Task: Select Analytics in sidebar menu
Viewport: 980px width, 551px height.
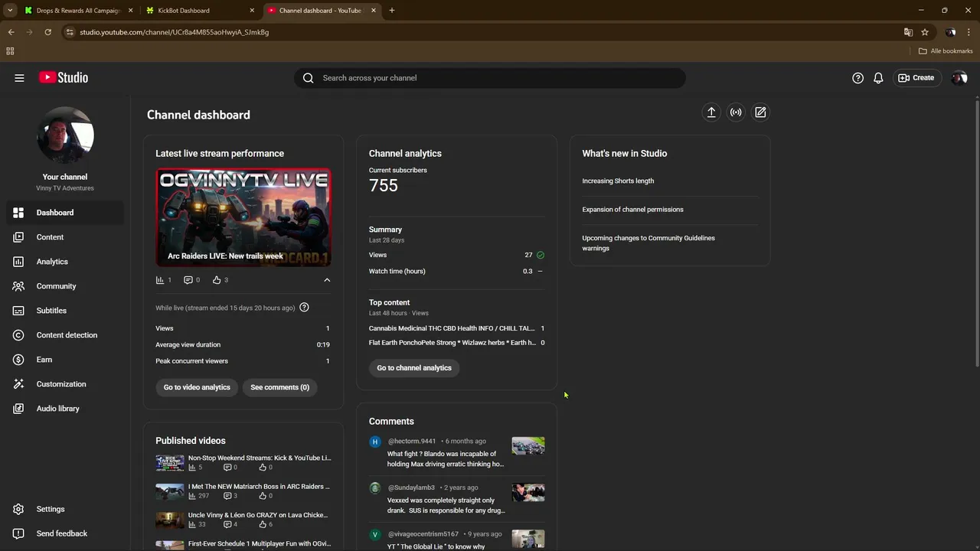Action: (x=64, y=261)
